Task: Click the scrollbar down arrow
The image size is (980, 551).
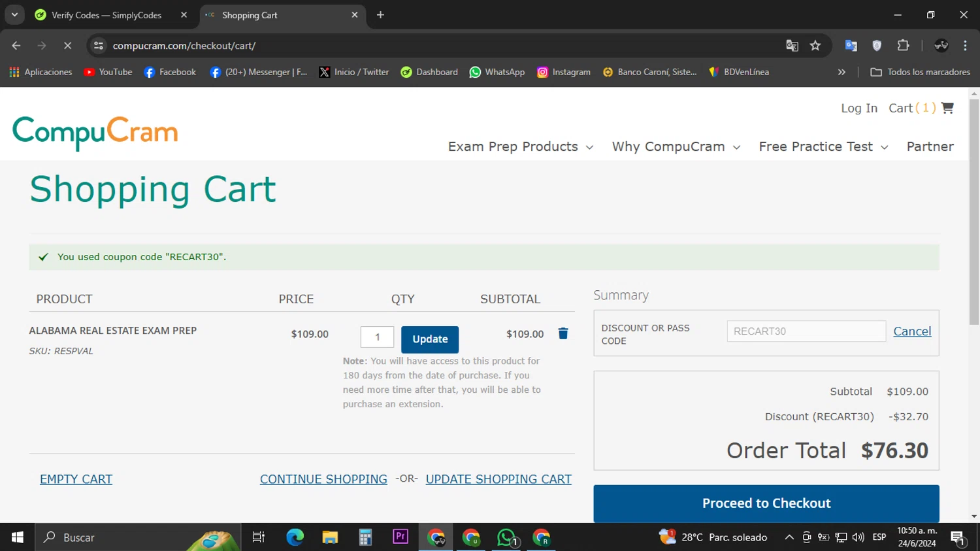Action: 974,516
